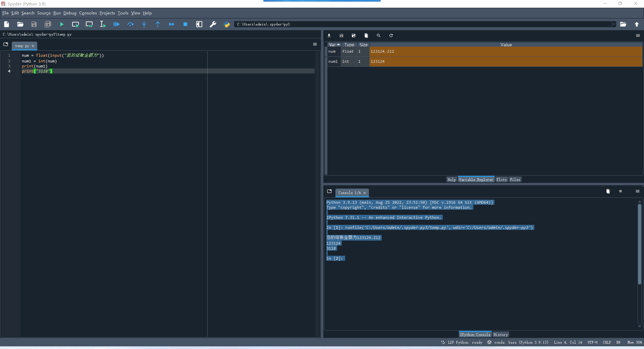Open the Search menu
The width and height of the screenshot is (644, 349).
pyautogui.click(x=28, y=13)
